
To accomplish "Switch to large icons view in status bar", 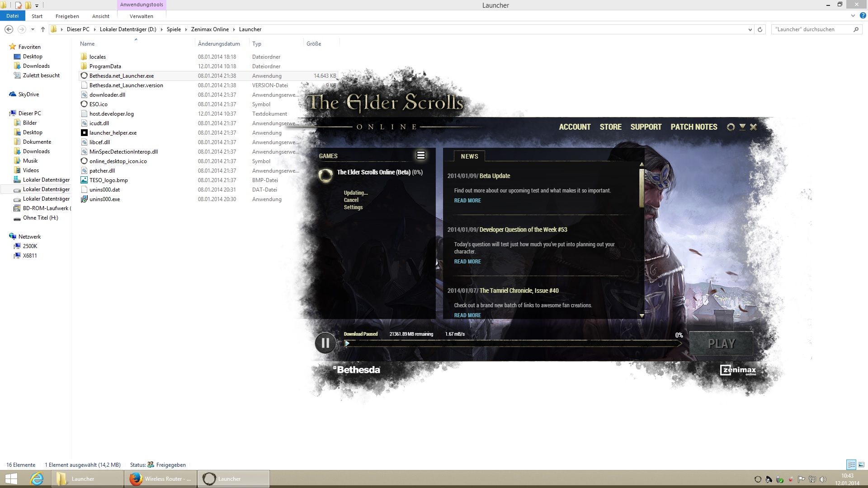I will (861, 465).
